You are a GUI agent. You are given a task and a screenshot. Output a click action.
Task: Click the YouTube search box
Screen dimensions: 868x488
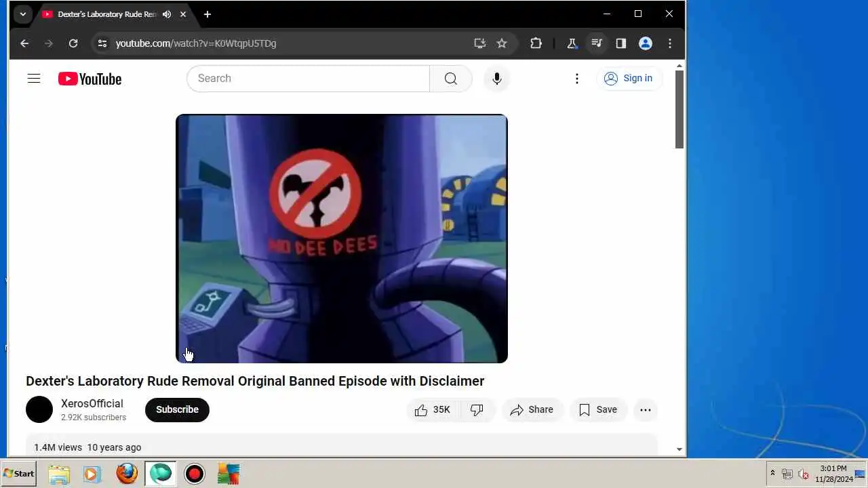pos(308,79)
